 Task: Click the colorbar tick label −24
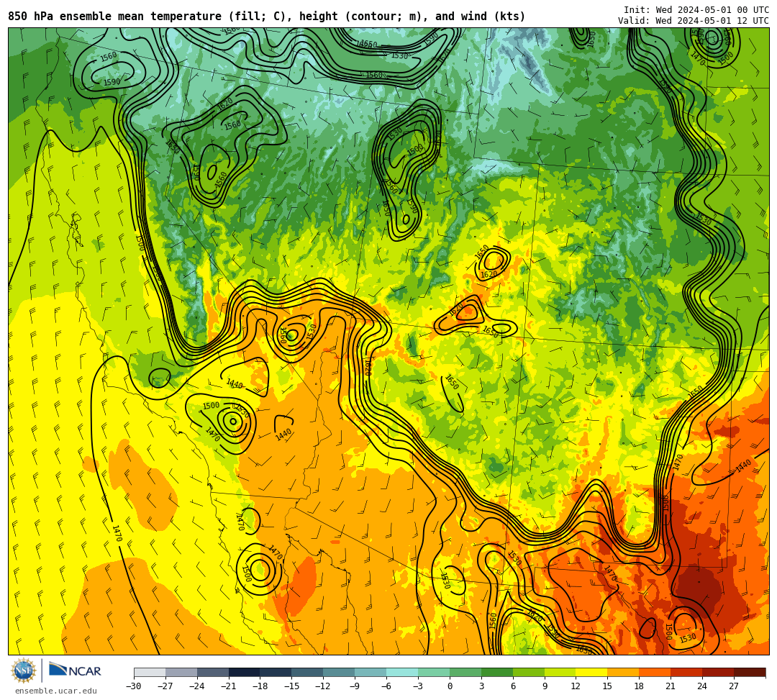click(196, 686)
